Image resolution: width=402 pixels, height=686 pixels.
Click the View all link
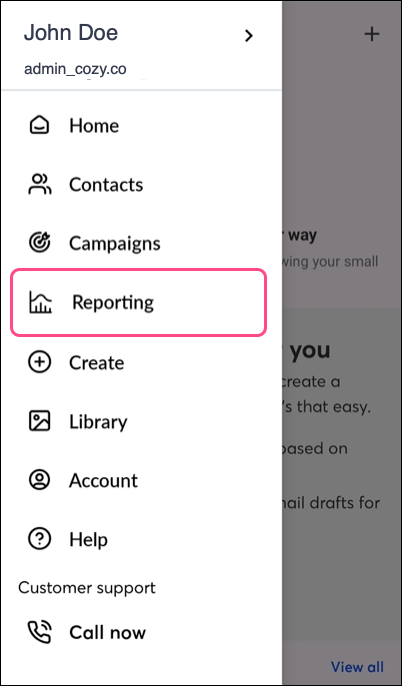(x=357, y=667)
